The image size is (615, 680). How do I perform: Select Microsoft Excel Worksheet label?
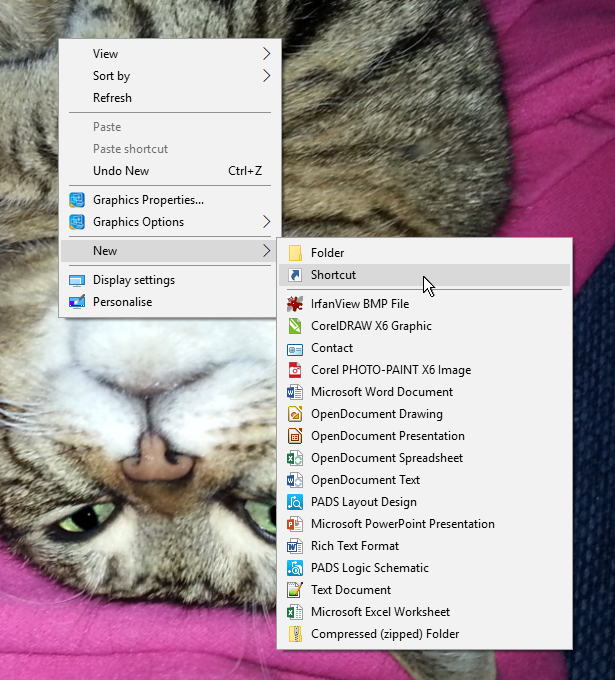pyautogui.click(x=380, y=612)
